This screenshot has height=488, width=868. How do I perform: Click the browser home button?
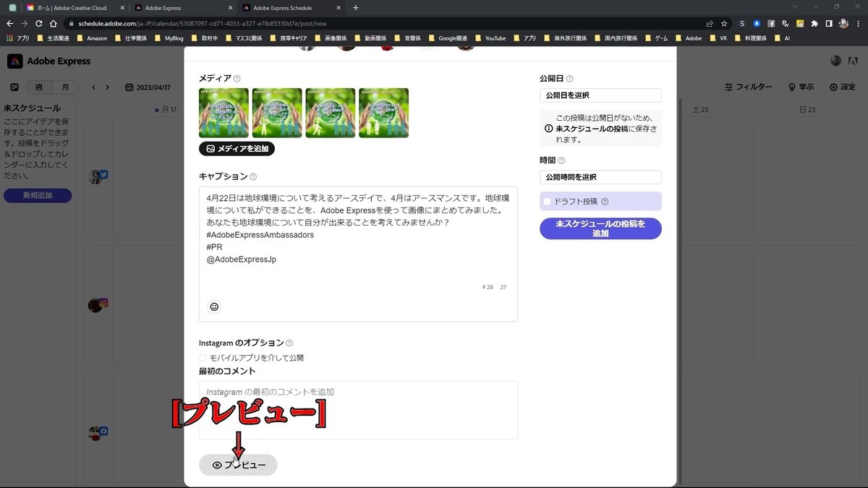point(54,23)
